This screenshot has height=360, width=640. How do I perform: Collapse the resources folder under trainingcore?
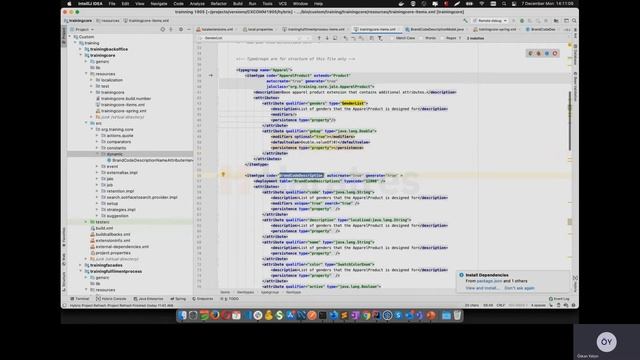click(x=87, y=74)
